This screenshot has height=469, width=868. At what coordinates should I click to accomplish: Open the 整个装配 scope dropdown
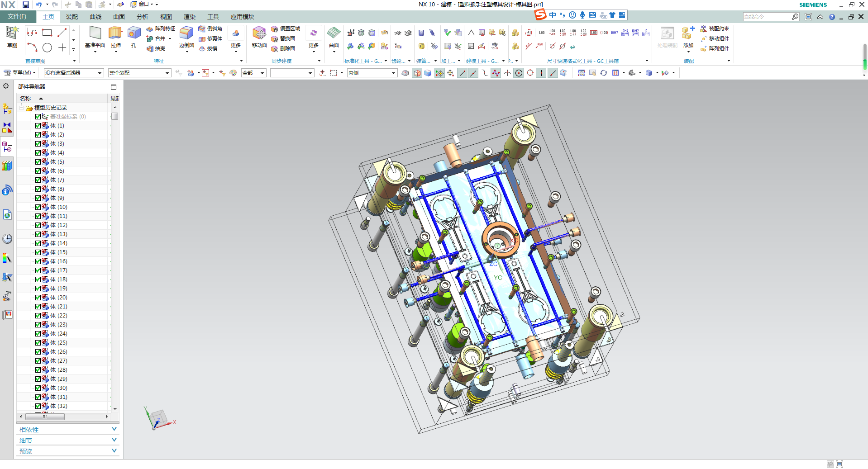point(139,73)
